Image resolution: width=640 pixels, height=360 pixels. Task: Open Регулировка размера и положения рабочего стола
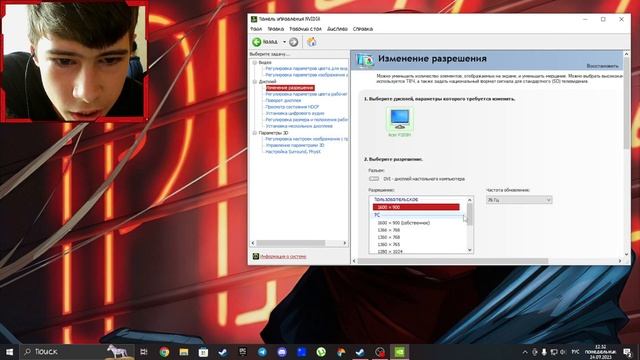click(x=307, y=120)
